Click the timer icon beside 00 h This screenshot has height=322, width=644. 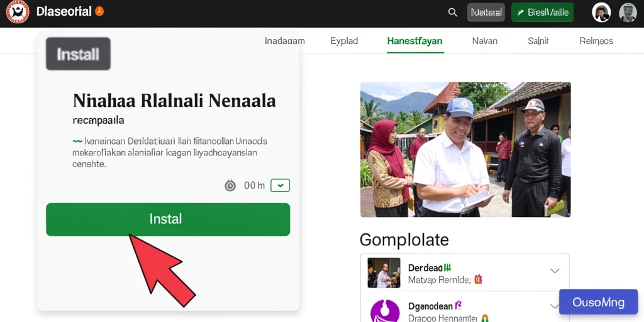[230, 186]
